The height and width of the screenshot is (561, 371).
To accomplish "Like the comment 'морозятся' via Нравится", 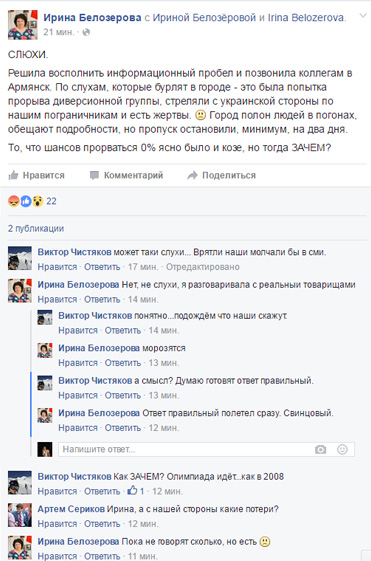I will point(78,363).
